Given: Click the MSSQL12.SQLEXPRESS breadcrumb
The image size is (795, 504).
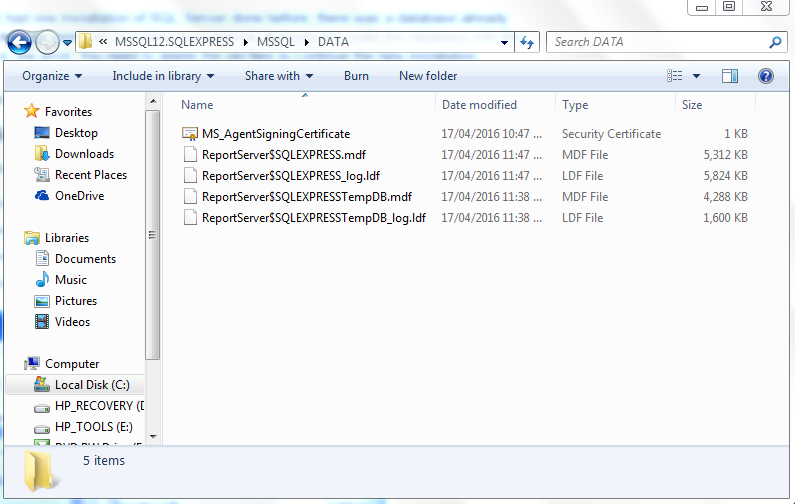Looking at the screenshot, I should [174, 42].
